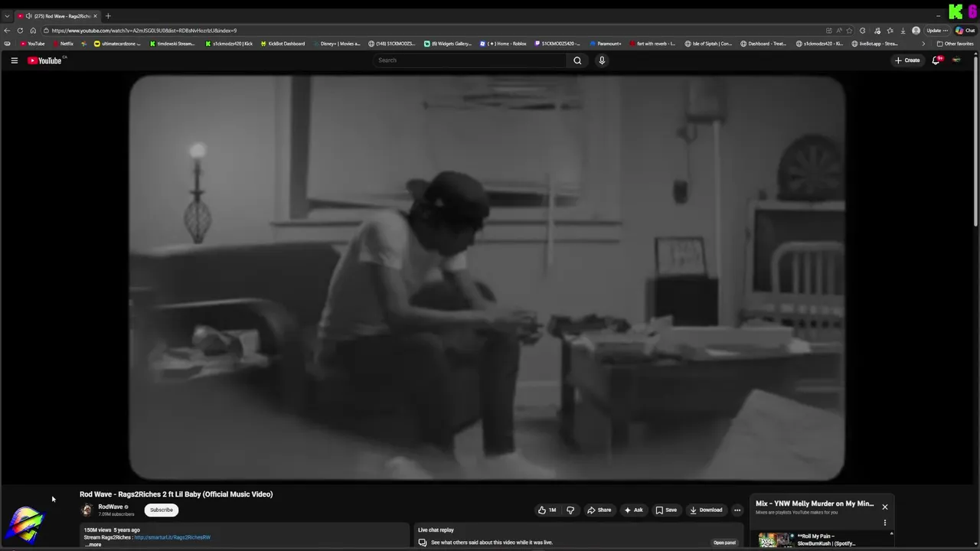Click the Download button
The width and height of the screenshot is (980, 551).
pos(706,510)
